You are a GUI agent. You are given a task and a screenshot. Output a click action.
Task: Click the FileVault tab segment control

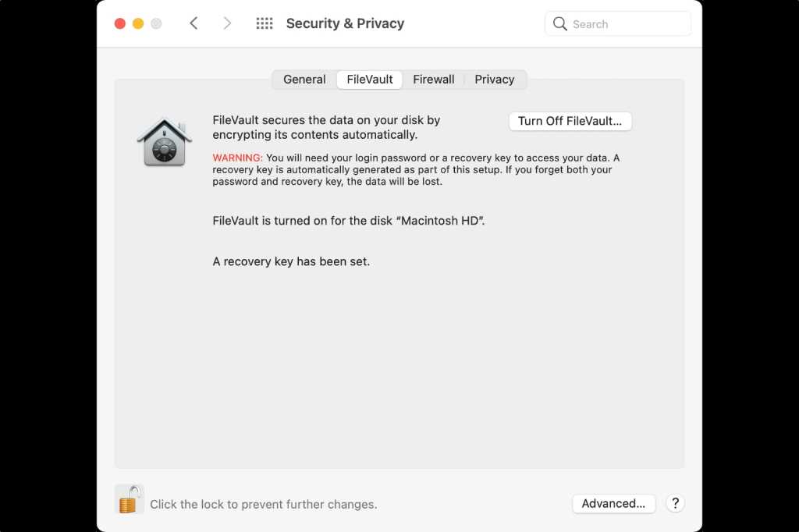(x=368, y=79)
